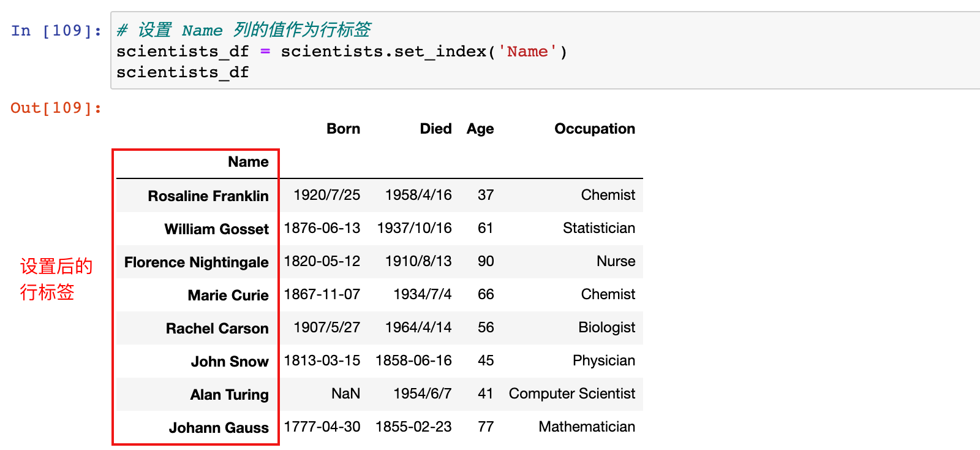Click the Name index header
Screen dimensions: 980x450
pyautogui.click(x=248, y=162)
